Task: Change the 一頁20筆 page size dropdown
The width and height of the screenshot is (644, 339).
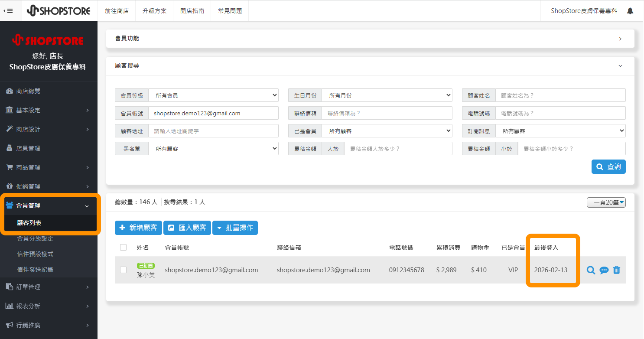Action: click(x=606, y=202)
